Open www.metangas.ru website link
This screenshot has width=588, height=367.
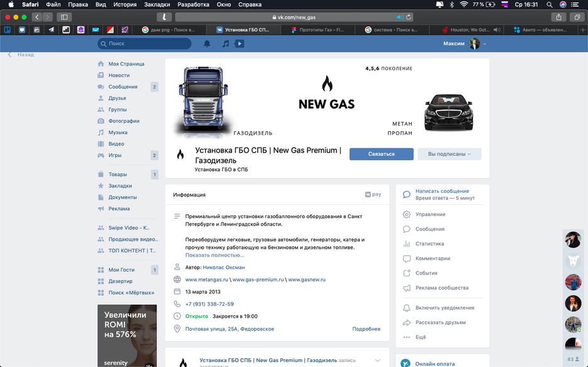pos(207,280)
